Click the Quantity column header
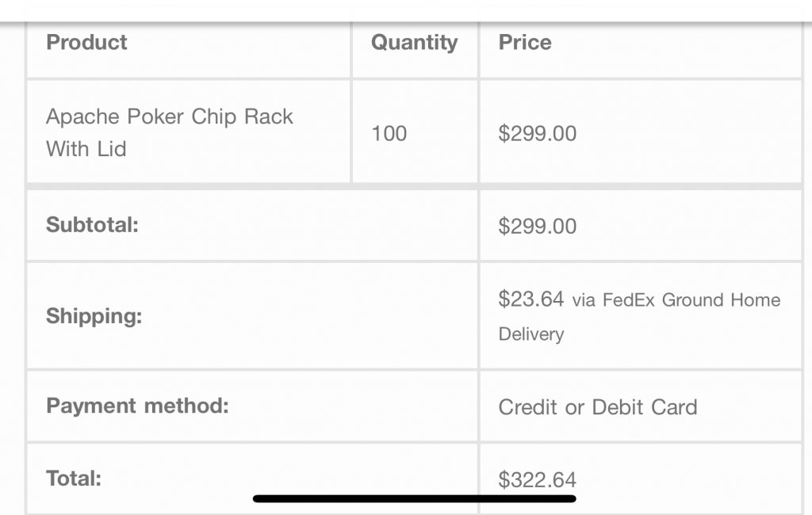This screenshot has width=812, height=515. click(x=414, y=43)
